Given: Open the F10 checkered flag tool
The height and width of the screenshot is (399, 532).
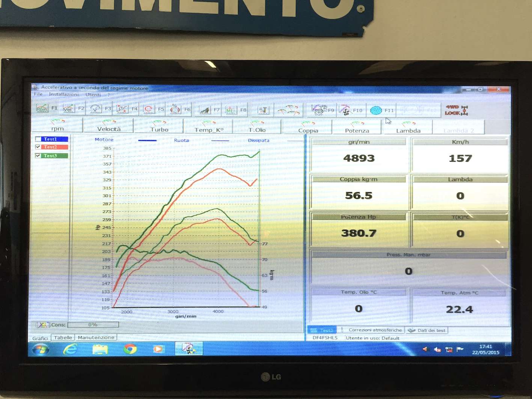Looking at the screenshot, I should [345, 110].
